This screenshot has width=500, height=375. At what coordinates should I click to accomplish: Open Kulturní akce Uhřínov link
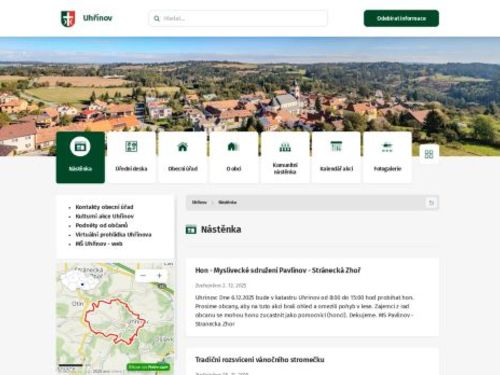click(105, 216)
